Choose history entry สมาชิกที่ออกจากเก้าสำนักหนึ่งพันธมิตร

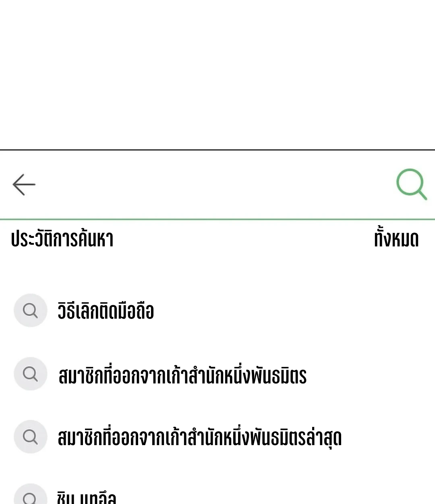182,375
